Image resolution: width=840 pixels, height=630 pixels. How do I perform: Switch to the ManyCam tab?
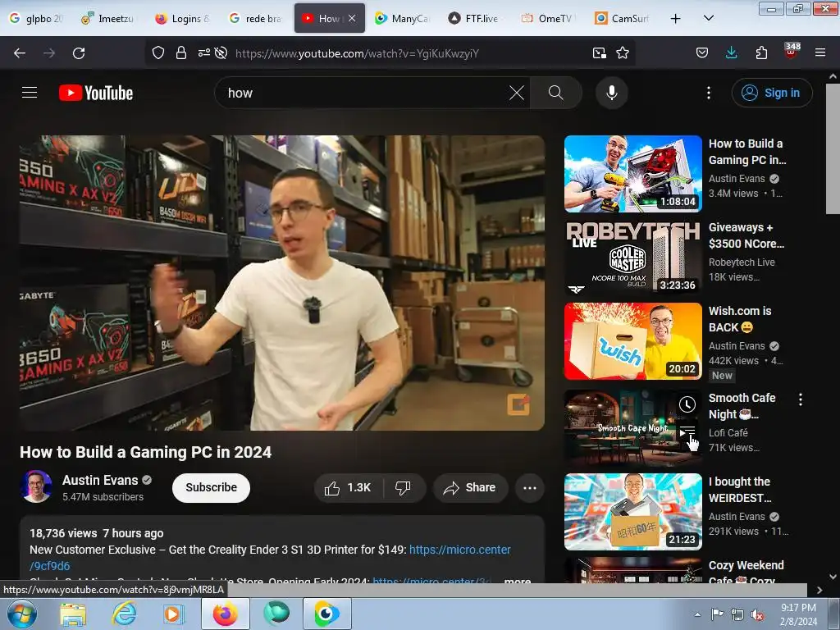(403, 18)
